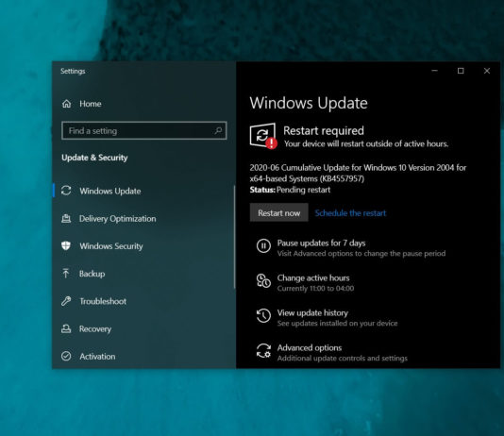504x436 pixels.
Task: Click 'Additional update controls and settings' text
Action: coord(342,359)
